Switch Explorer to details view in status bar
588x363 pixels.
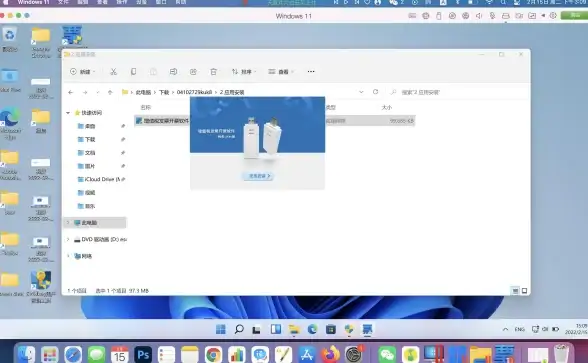tap(515, 291)
